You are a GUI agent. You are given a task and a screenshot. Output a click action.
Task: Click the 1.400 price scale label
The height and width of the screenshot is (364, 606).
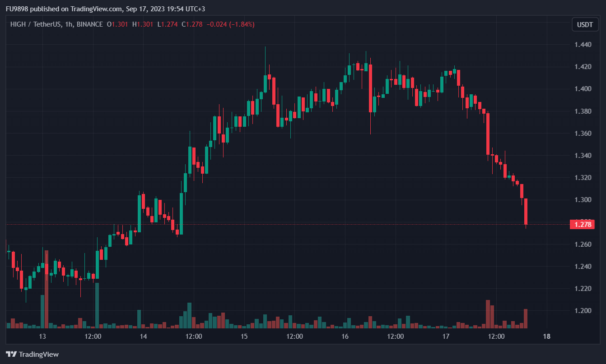583,88
